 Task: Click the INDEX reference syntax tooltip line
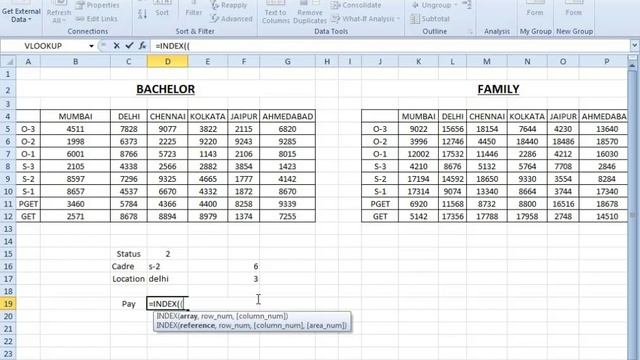(x=251, y=325)
